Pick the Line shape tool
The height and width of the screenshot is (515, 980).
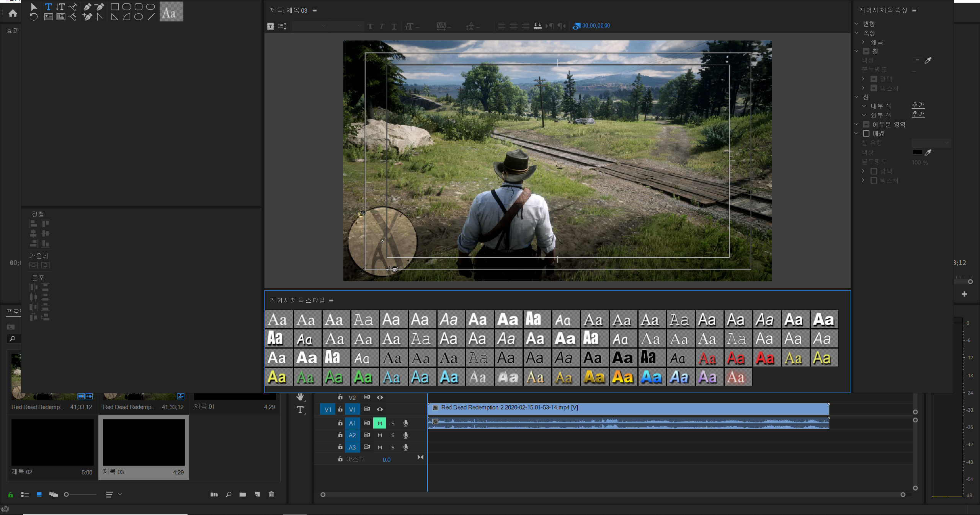click(151, 16)
